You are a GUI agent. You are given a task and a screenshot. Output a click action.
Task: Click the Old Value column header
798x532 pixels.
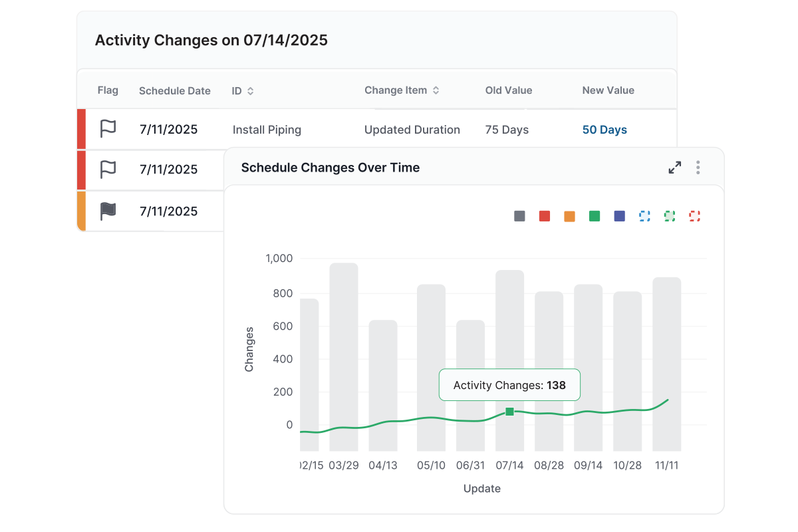click(x=508, y=90)
